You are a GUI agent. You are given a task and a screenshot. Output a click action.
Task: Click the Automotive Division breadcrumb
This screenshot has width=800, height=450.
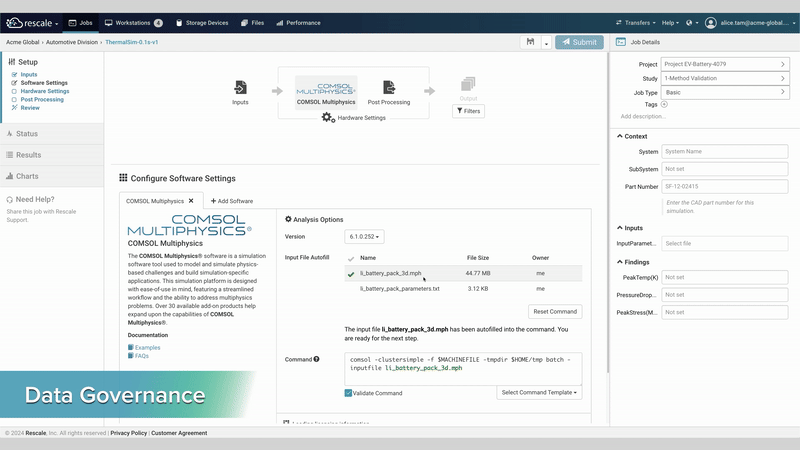click(x=71, y=42)
